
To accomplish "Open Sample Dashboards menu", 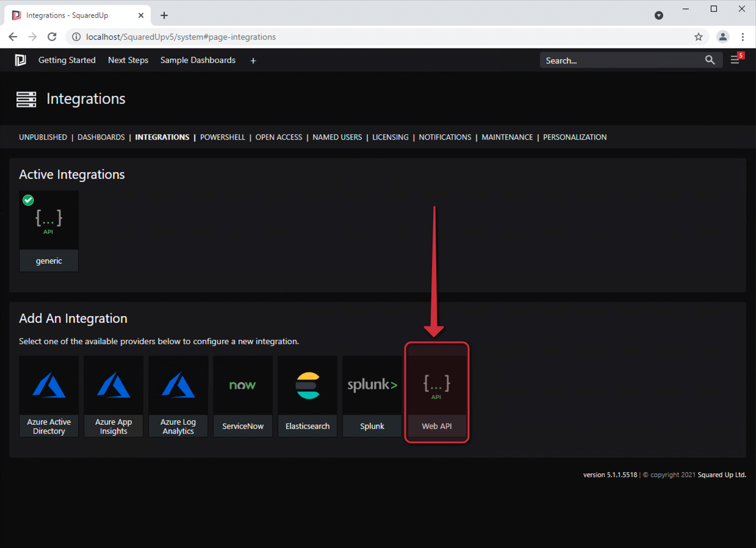I will [198, 60].
